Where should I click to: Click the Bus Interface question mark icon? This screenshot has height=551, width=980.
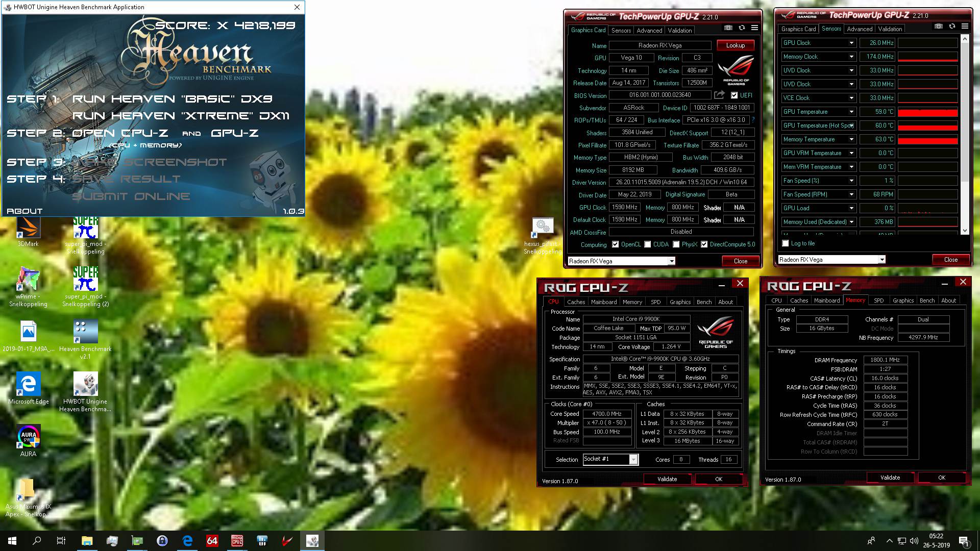(753, 120)
